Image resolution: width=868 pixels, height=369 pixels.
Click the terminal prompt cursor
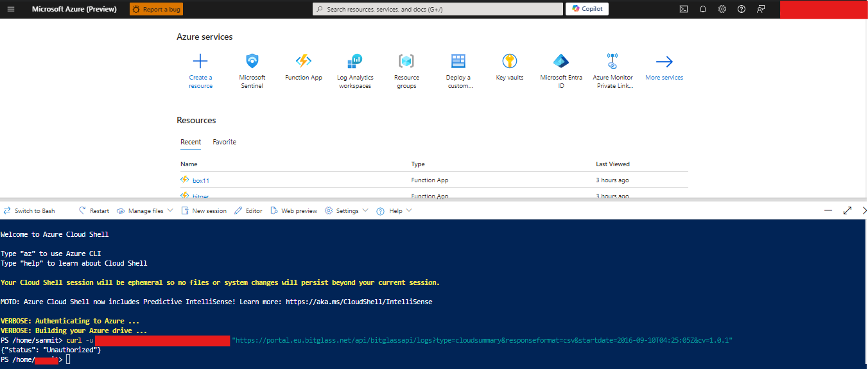68,359
